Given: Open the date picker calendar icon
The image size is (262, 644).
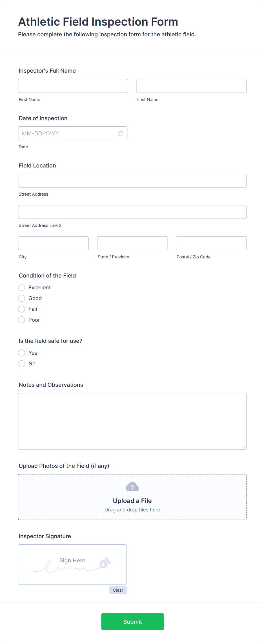Looking at the screenshot, I should [x=121, y=133].
